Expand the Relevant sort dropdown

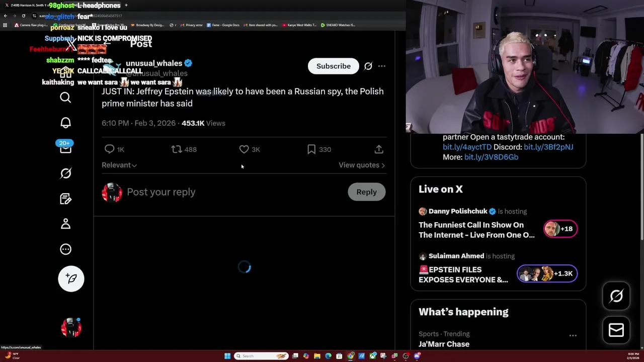(x=119, y=165)
